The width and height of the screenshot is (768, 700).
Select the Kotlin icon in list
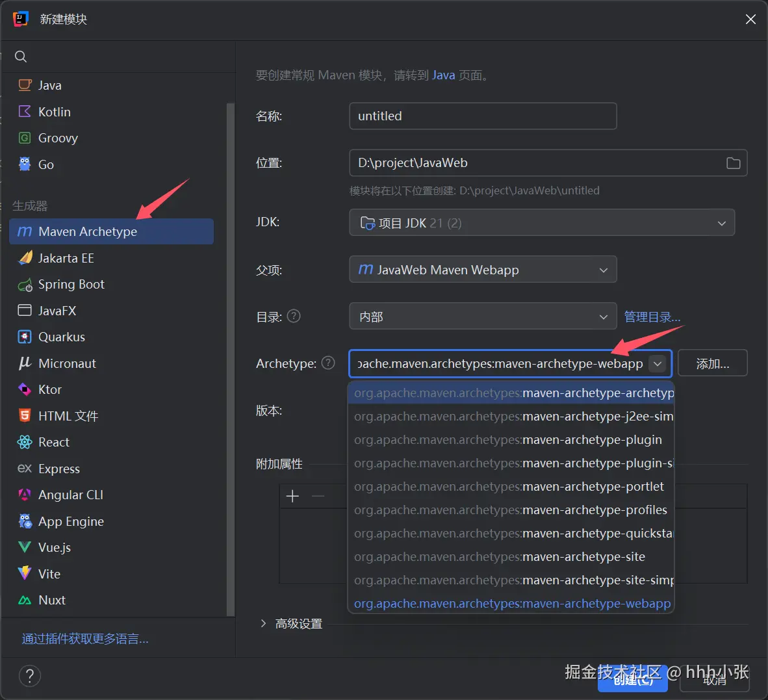pyautogui.click(x=25, y=112)
